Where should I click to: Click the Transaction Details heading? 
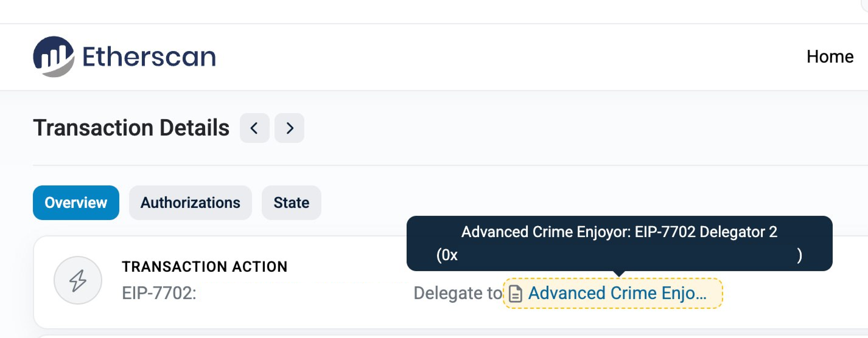pyautogui.click(x=131, y=128)
